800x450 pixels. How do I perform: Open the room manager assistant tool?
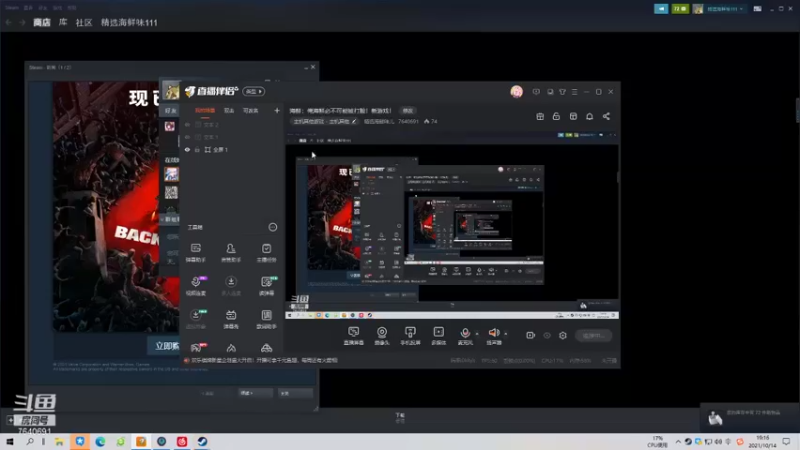pyautogui.click(x=231, y=253)
